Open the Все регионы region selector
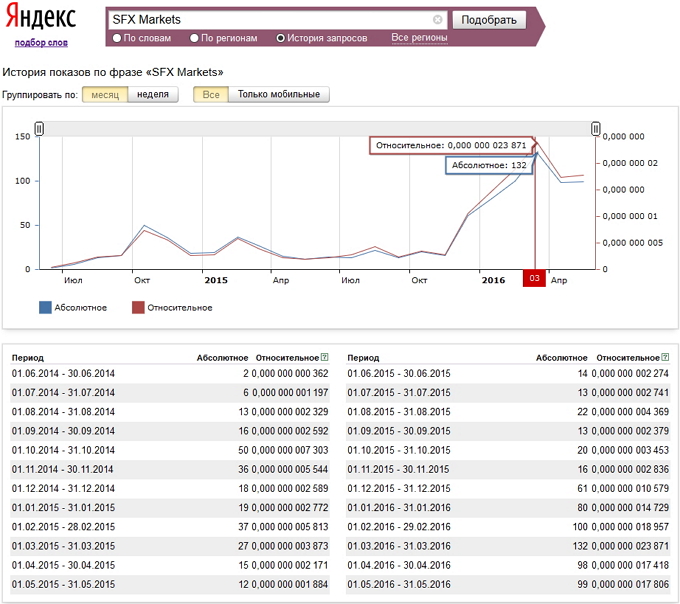Viewport: 680px width, 604px height. click(419, 38)
